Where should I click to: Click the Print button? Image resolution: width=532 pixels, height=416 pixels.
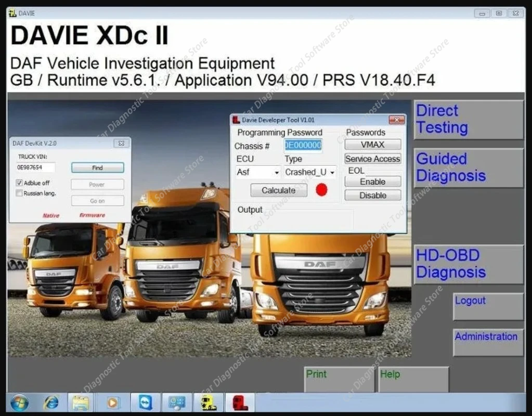point(339,380)
